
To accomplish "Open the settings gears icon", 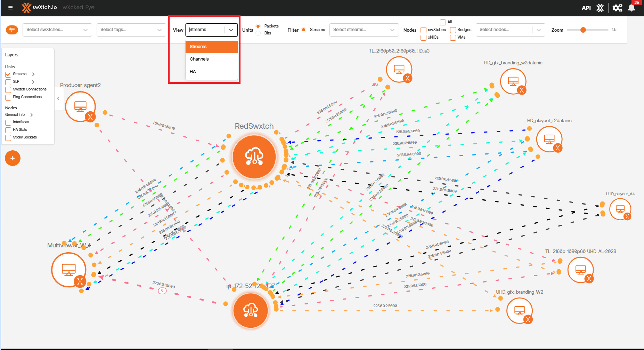I will click(x=617, y=8).
